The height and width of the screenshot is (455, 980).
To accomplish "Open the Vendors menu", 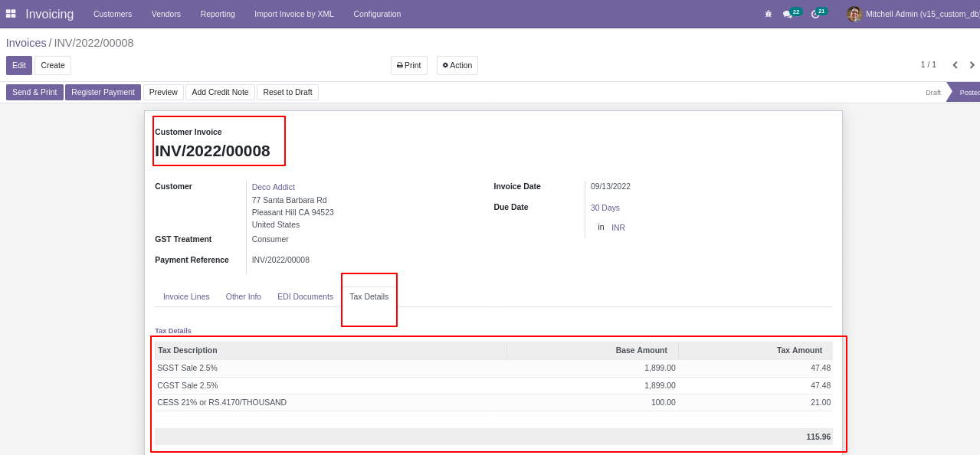I will [166, 14].
